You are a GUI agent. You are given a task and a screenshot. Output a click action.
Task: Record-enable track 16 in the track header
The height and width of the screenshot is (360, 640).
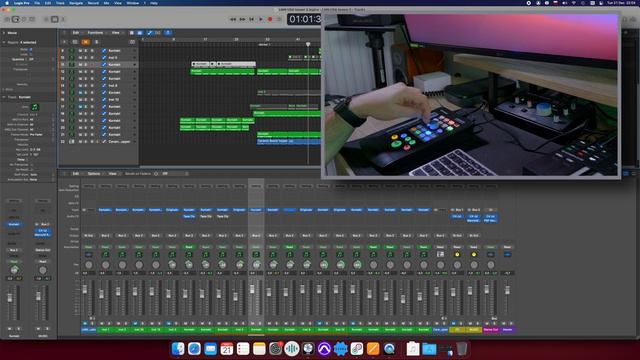[92, 100]
